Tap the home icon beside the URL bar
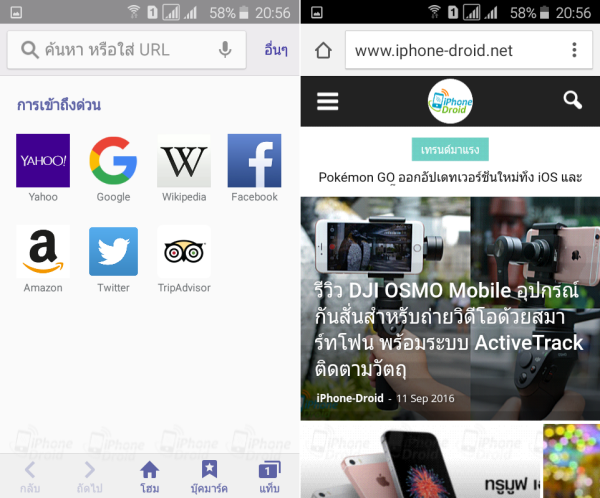This screenshot has height=498, width=600. (x=323, y=50)
